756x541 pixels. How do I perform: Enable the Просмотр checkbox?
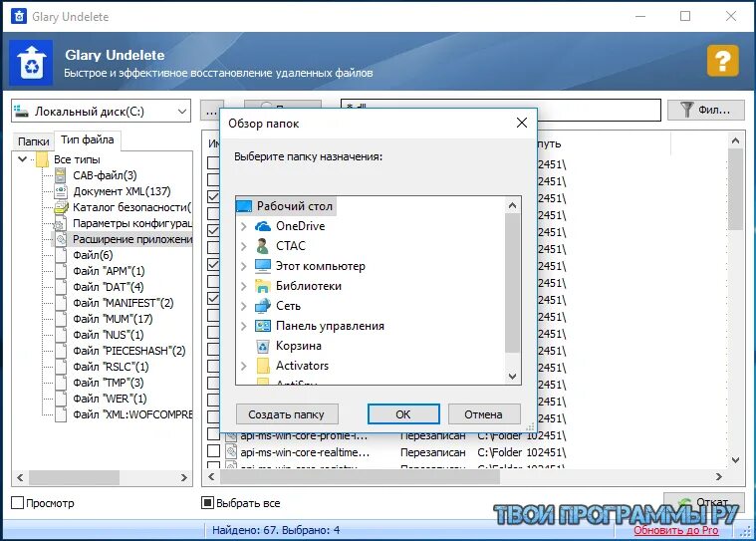point(17,503)
